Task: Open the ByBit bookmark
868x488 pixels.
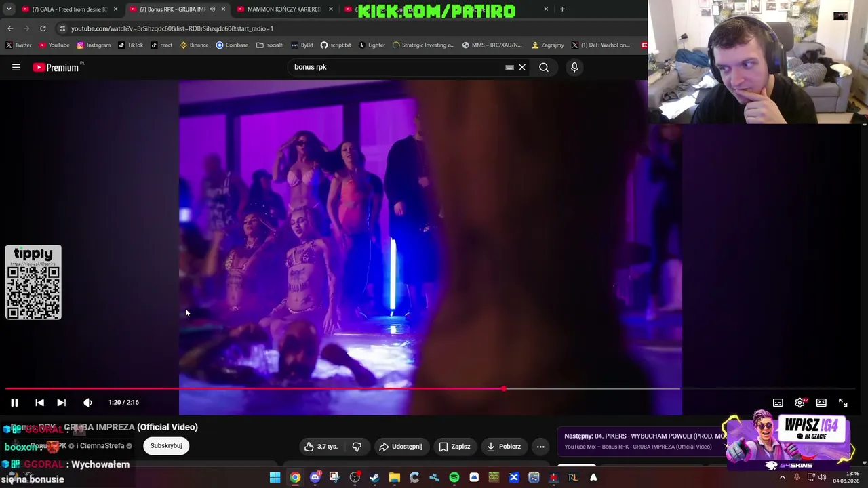Action: (x=302, y=45)
